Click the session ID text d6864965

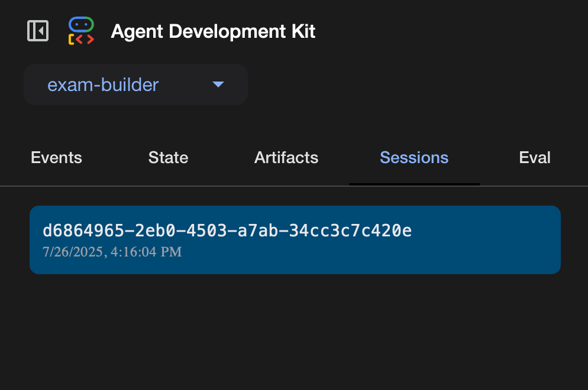pyautogui.click(x=227, y=231)
